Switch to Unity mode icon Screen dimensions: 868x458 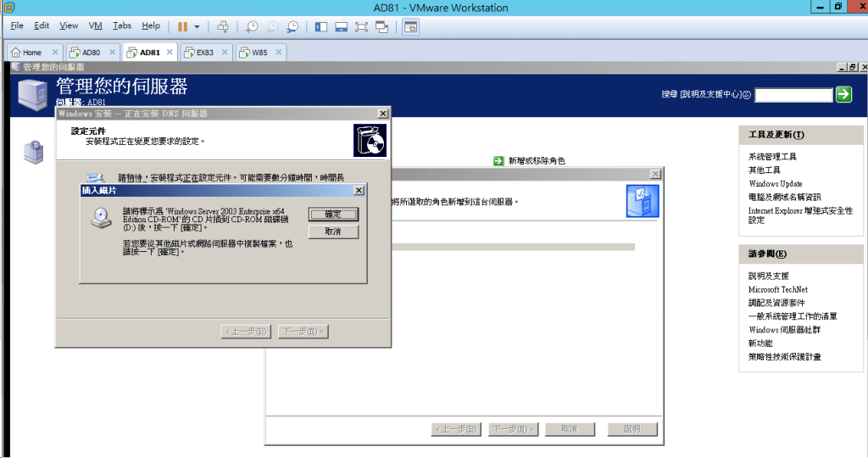click(x=381, y=26)
